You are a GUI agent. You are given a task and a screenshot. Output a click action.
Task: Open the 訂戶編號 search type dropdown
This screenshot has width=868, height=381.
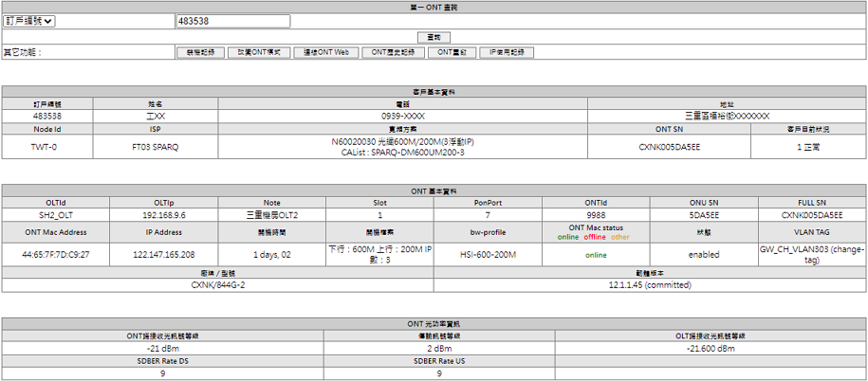point(29,21)
